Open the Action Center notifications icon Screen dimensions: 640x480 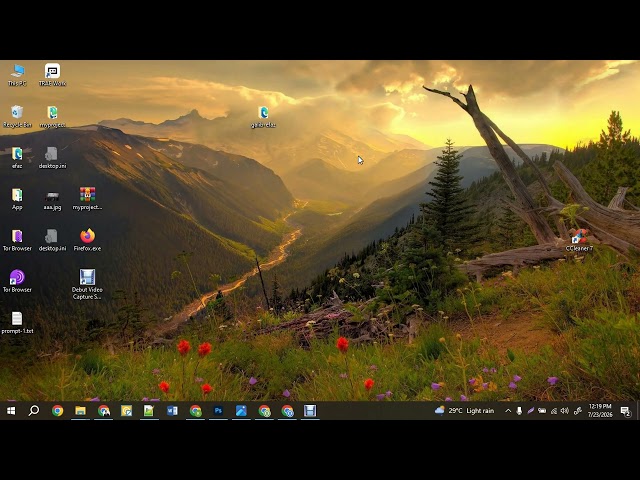point(626,411)
